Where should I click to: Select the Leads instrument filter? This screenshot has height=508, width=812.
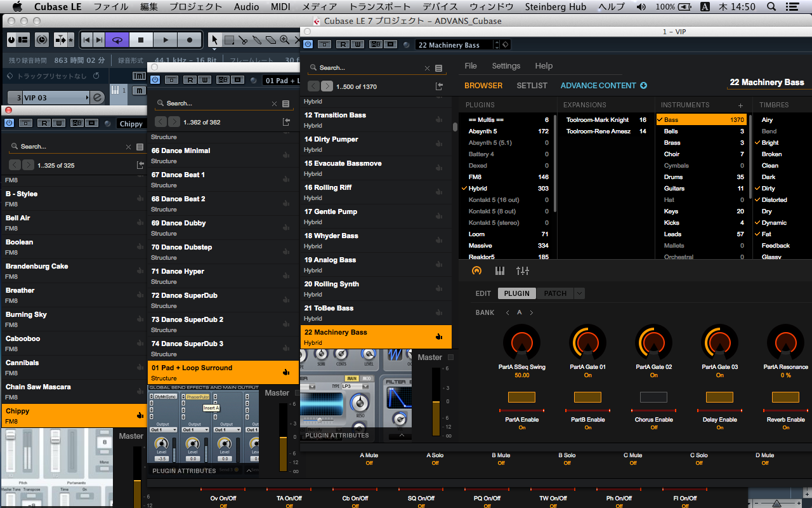[702, 234]
